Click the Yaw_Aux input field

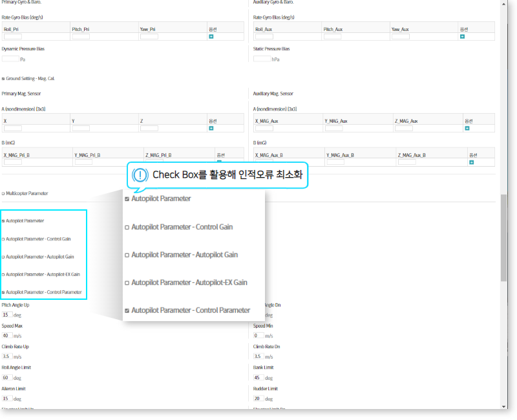pos(401,37)
